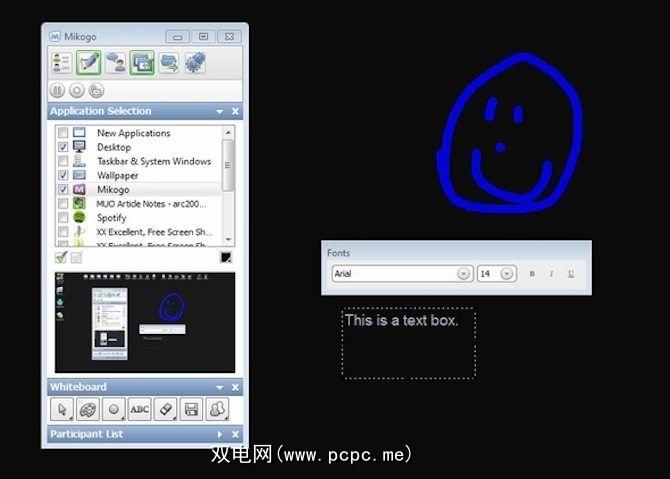670x479 pixels.
Task: Check the Spotify application checkbox
Action: (x=63, y=217)
